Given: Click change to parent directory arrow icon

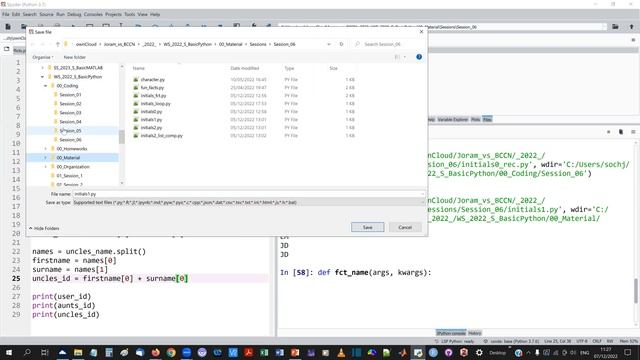Looking at the screenshot, I should pos(631,27).
